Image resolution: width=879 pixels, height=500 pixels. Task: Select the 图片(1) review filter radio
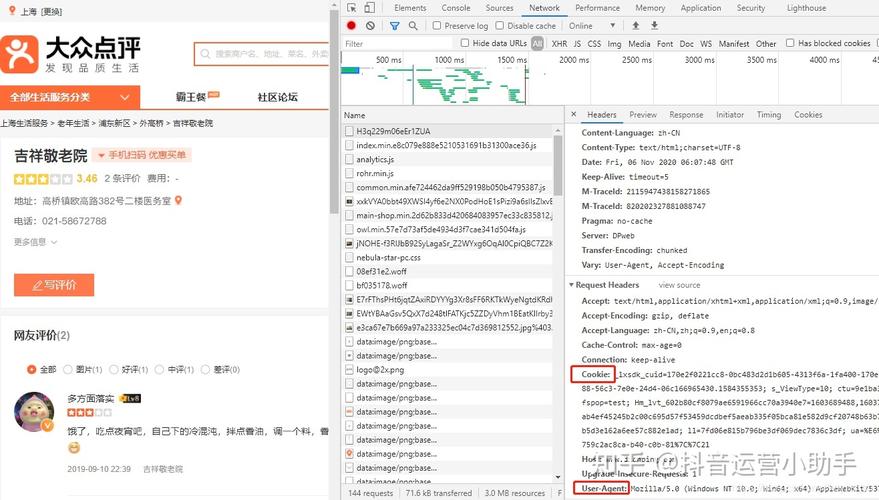(68, 369)
